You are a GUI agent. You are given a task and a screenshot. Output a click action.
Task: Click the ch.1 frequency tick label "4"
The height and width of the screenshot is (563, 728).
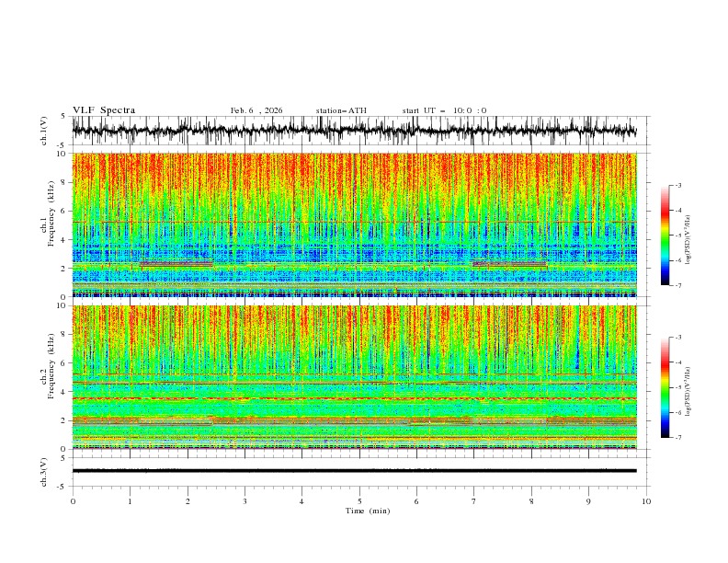pos(64,240)
